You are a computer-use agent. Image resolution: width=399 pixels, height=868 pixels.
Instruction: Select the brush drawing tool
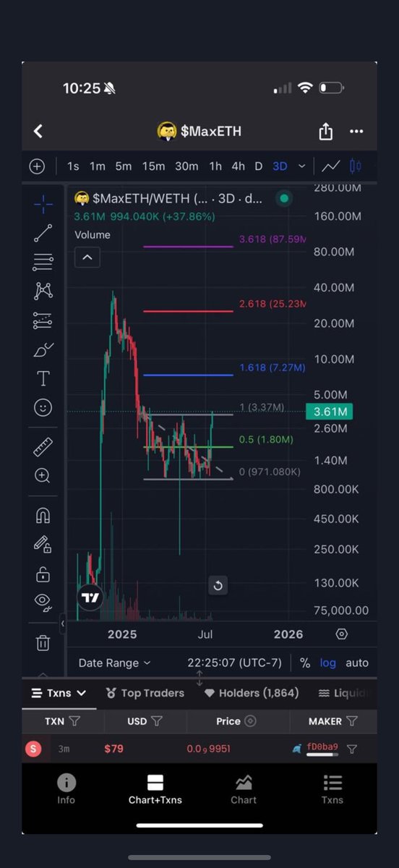coord(43,350)
